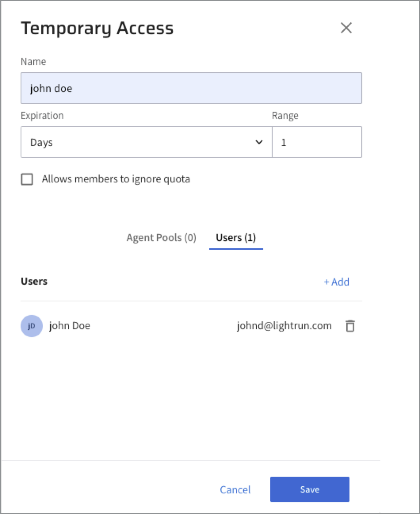The image size is (420, 514).
Task: Switch to the Agent Pools tab
Action: [x=161, y=238]
